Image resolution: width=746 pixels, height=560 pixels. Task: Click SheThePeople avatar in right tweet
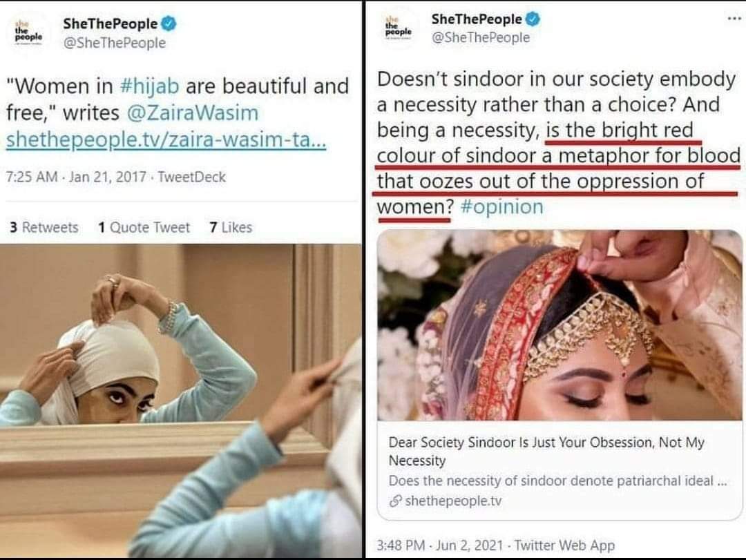click(399, 28)
